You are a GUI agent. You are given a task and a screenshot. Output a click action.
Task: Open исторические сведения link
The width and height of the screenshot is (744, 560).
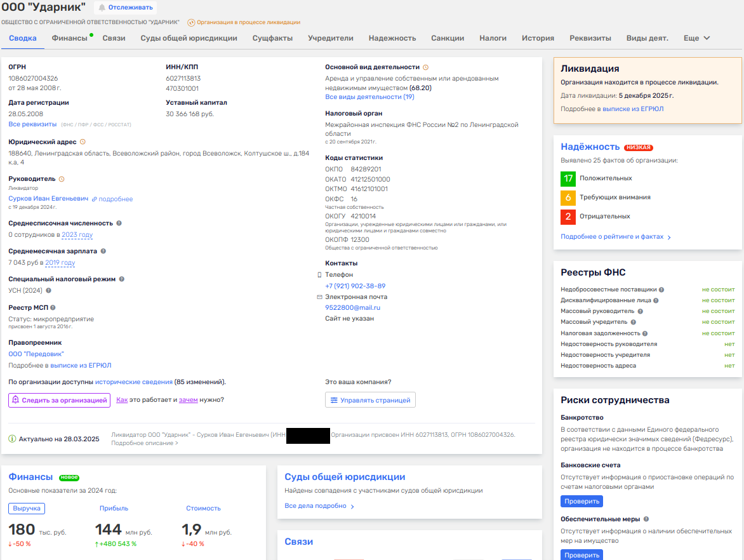134,382
